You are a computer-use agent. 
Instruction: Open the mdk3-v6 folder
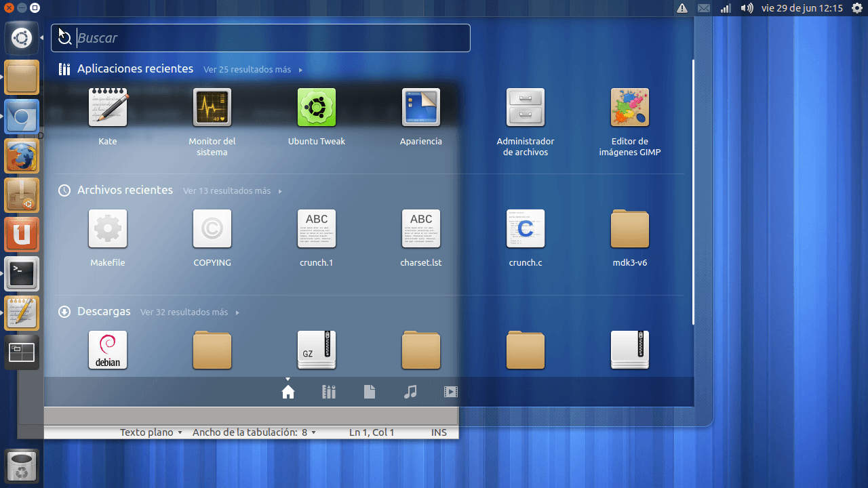[x=630, y=229]
